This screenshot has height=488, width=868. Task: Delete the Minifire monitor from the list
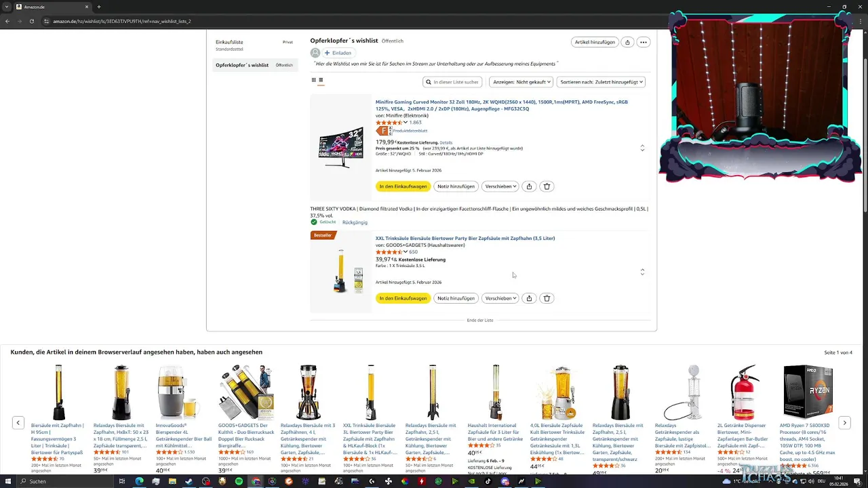(x=547, y=186)
